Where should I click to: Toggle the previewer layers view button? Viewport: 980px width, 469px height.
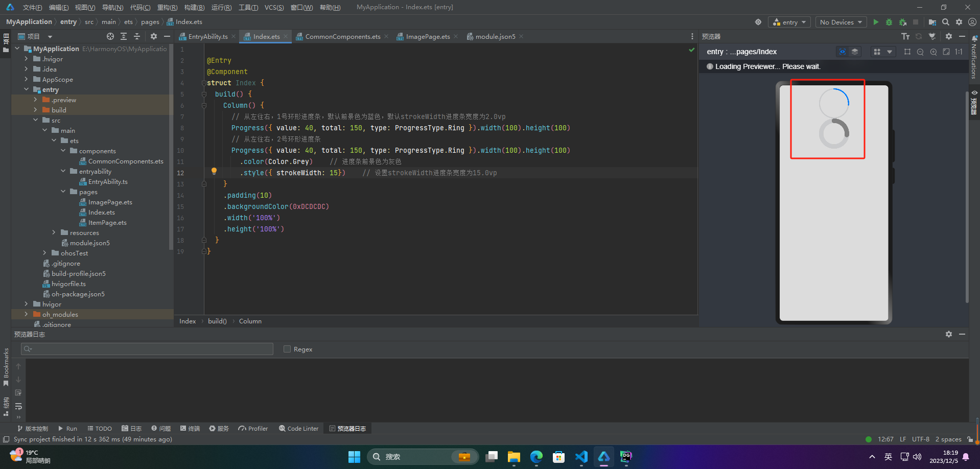[x=855, y=52]
